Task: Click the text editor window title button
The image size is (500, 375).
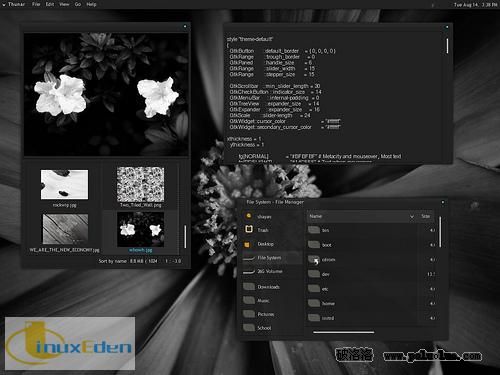Action: pos(447,27)
